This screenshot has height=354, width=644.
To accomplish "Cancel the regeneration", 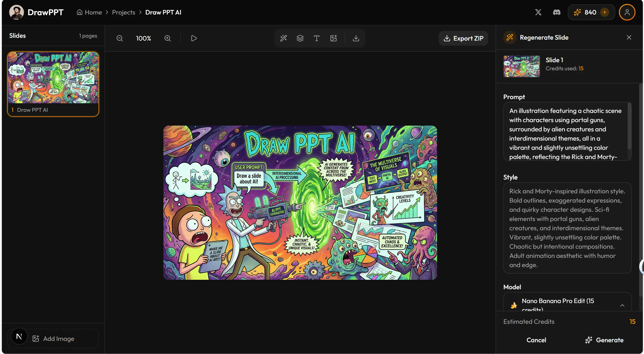I will pos(536,340).
